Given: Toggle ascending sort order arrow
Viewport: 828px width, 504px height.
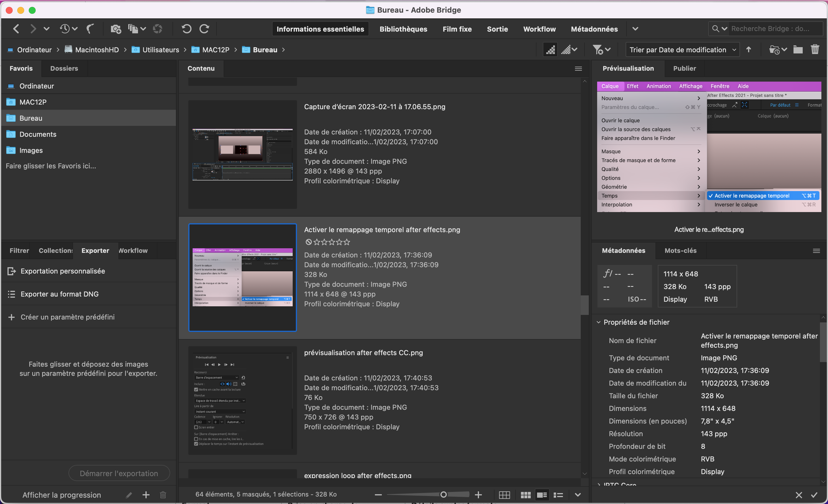Looking at the screenshot, I should 748,50.
